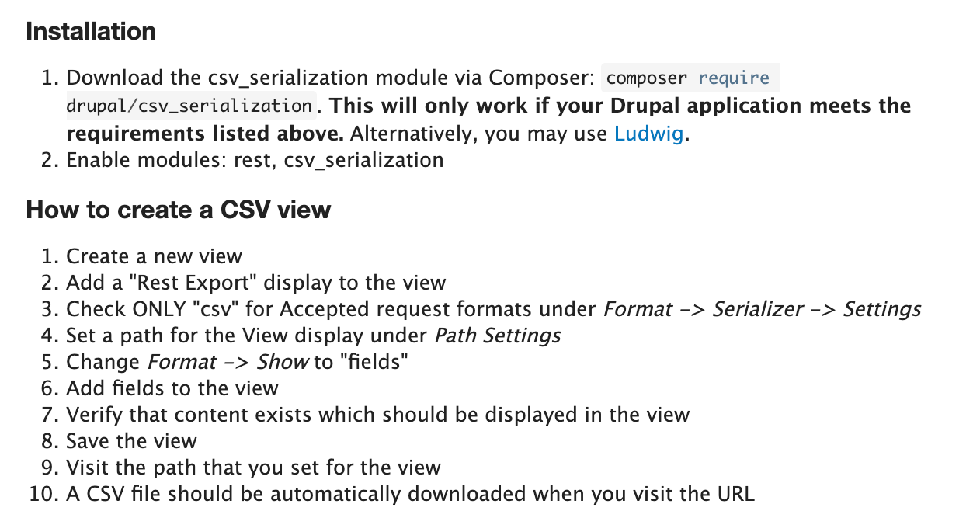The height and width of the screenshot is (525, 980).
Task: Click the italic Format -> Serializer -> Settings text
Action: pyautogui.click(x=763, y=309)
